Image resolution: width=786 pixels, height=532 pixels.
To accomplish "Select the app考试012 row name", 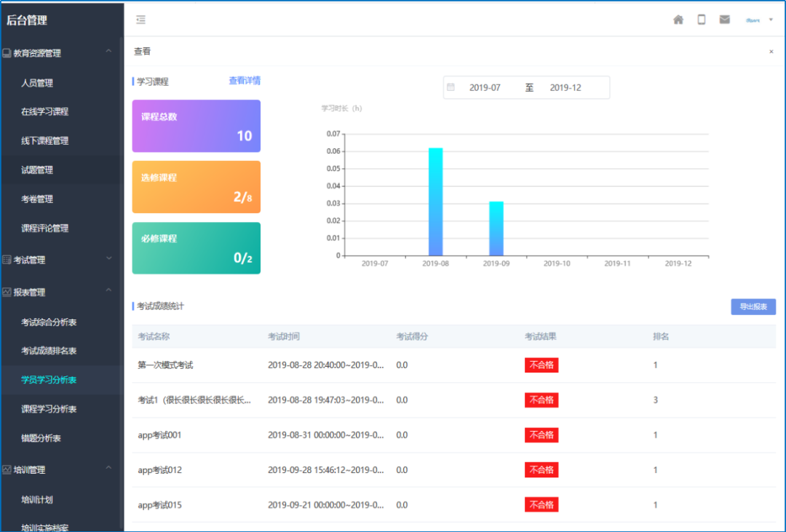I will pyautogui.click(x=159, y=470).
